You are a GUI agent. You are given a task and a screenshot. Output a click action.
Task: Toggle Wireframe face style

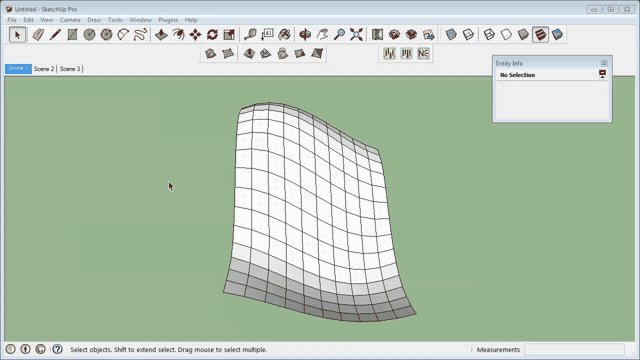coord(489,35)
